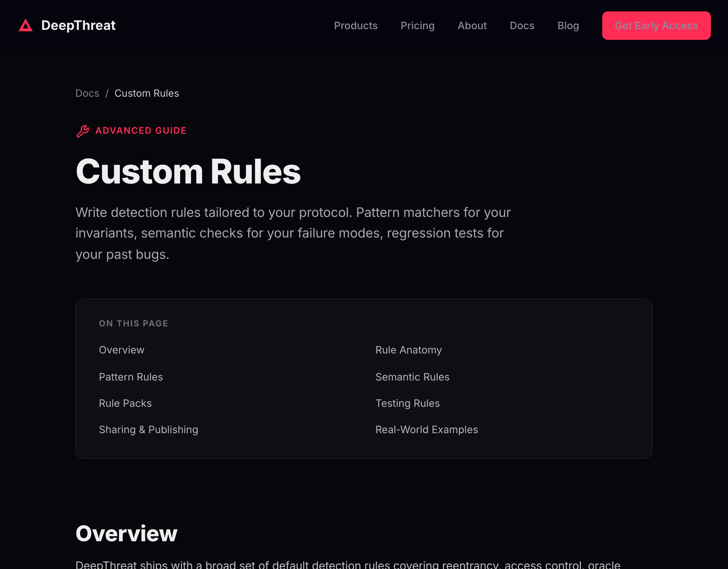Visit the Blog from the navbar
Screen dimensions: 728x569
(568, 26)
